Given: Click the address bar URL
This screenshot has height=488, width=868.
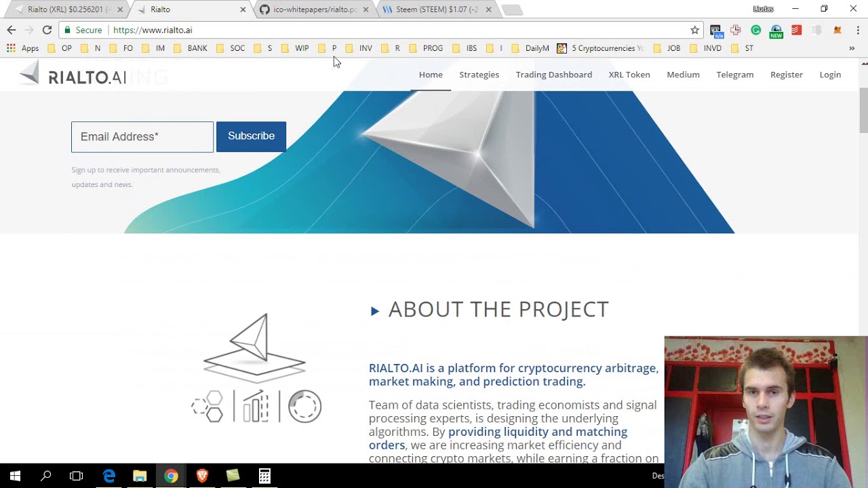Looking at the screenshot, I should point(153,30).
